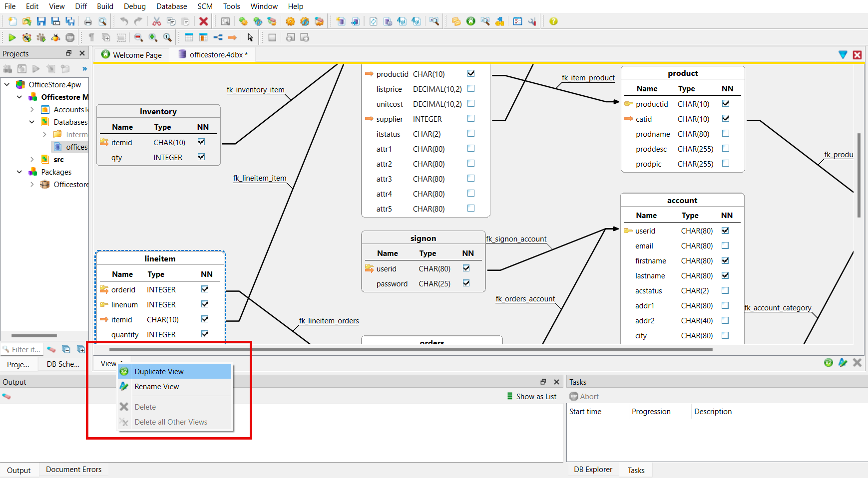Open the Database menu
The width and height of the screenshot is (868, 478).
[171, 6]
